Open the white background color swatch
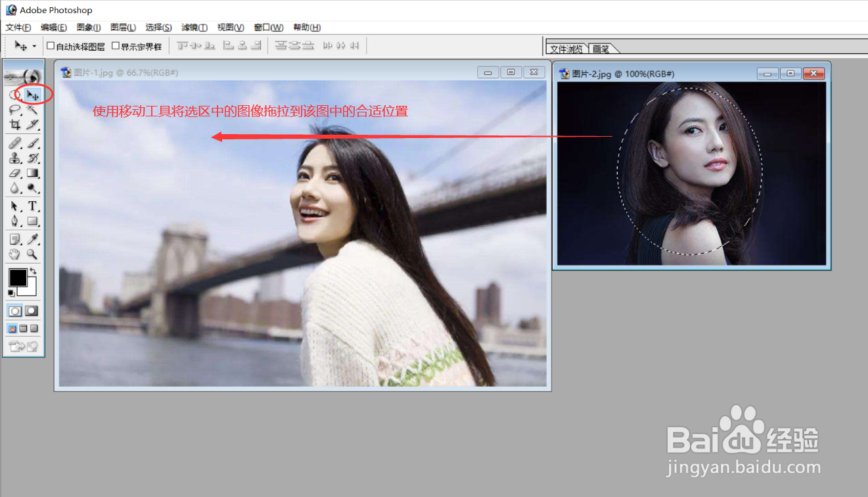 [x=31, y=291]
